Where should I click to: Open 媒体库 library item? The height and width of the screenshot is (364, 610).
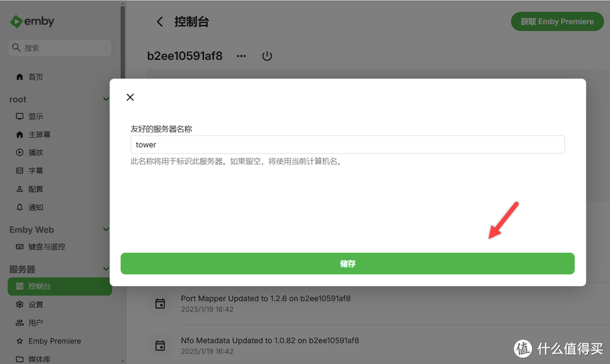(60, 359)
